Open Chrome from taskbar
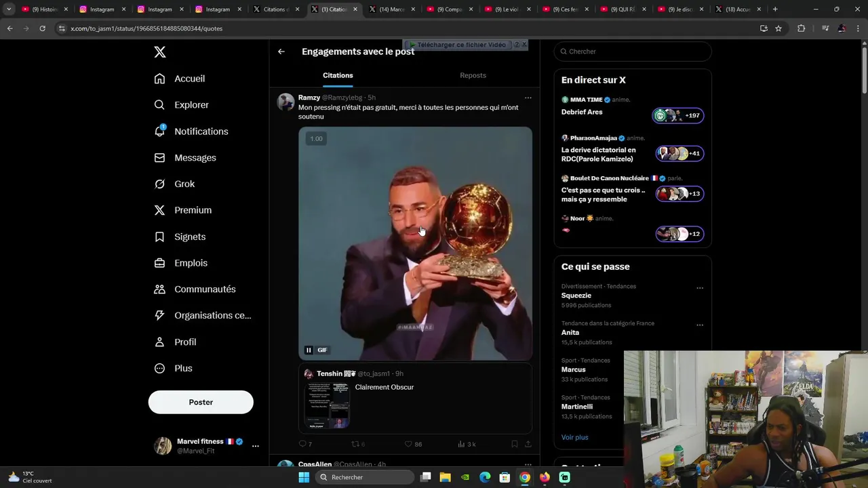868x488 pixels. click(525, 477)
